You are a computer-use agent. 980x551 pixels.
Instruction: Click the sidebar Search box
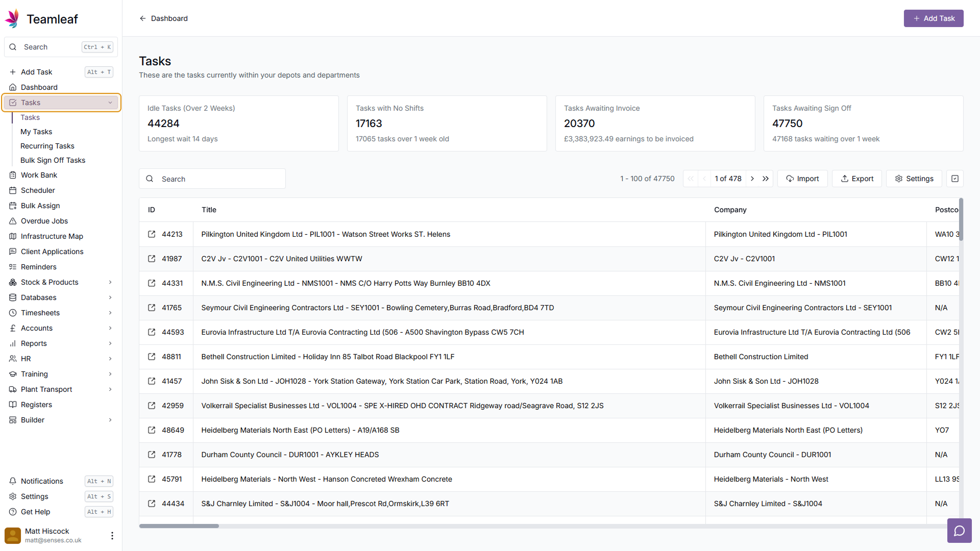click(61, 47)
